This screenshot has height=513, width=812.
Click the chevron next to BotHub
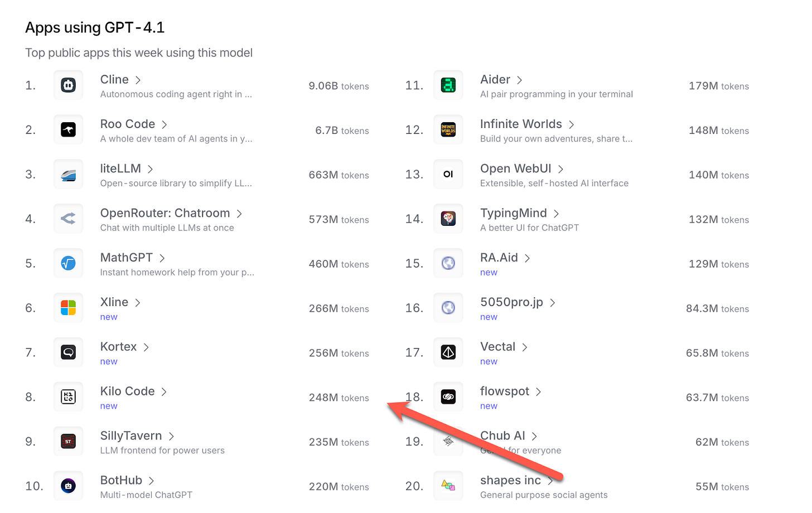coord(151,481)
